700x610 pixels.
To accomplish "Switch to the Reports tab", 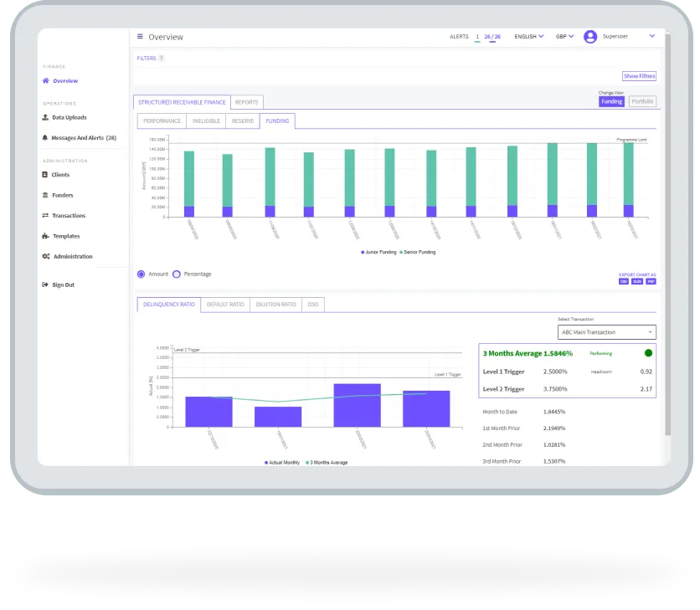I will [246, 102].
